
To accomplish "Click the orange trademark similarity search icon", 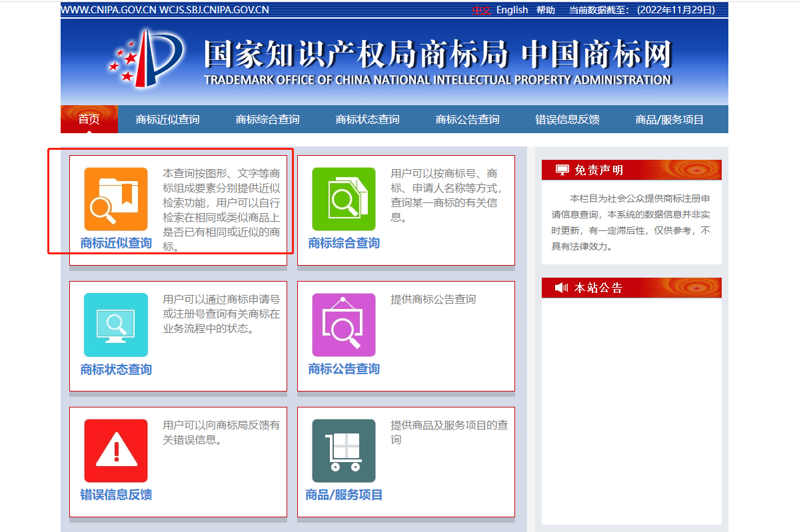I will coord(116,199).
